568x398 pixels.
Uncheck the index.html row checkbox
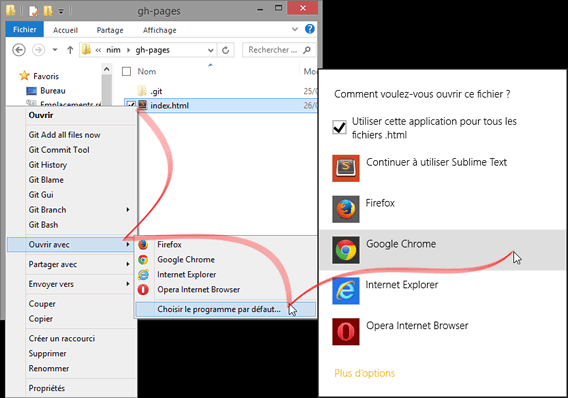click(x=131, y=105)
